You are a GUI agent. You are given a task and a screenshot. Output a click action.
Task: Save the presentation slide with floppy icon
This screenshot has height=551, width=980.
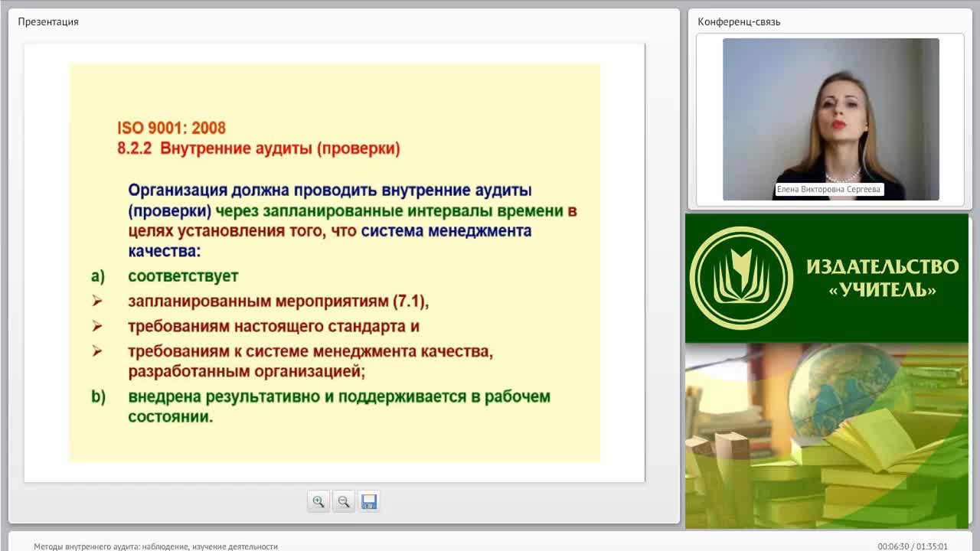coord(369,502)
